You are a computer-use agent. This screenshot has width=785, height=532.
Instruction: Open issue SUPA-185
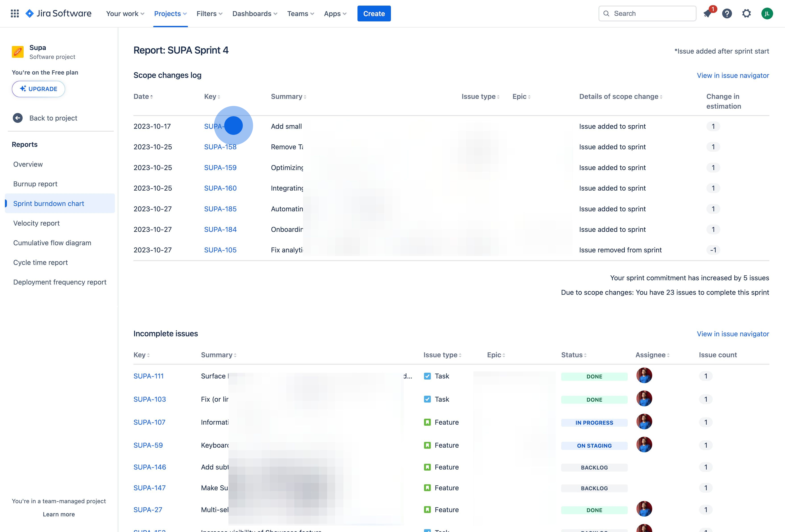220,209
